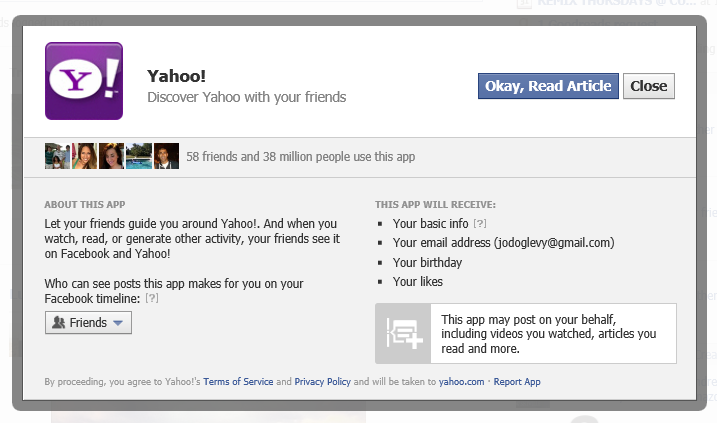Screen dimensions: 717x423
Task: Click 'Discover Yahoo with your friends' tagline
Action: [x=246, y=97]
